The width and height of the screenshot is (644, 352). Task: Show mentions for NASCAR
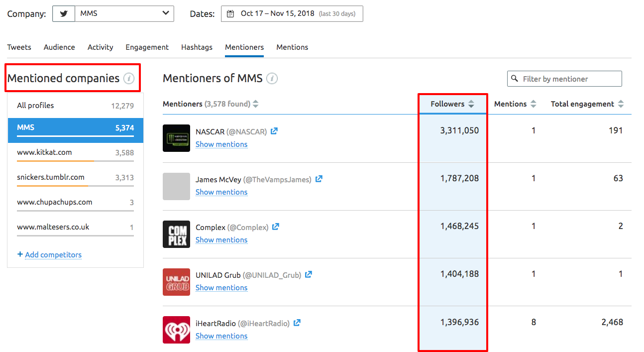221,144
